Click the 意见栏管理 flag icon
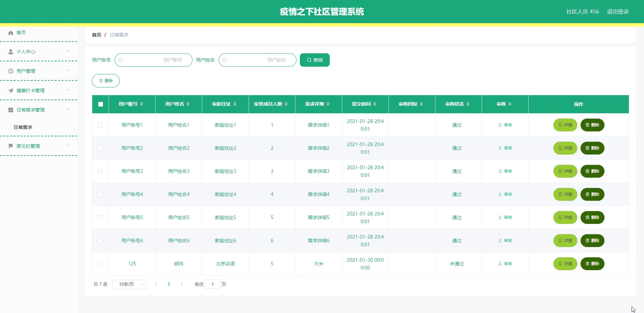This screenshot has height=313, width=644. 11,146
